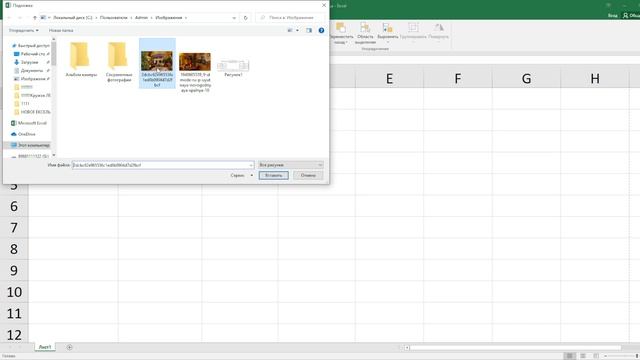Open the file name history dropdown arrow
This screenshot has height=360, width=640.
[x=251, y=165]
